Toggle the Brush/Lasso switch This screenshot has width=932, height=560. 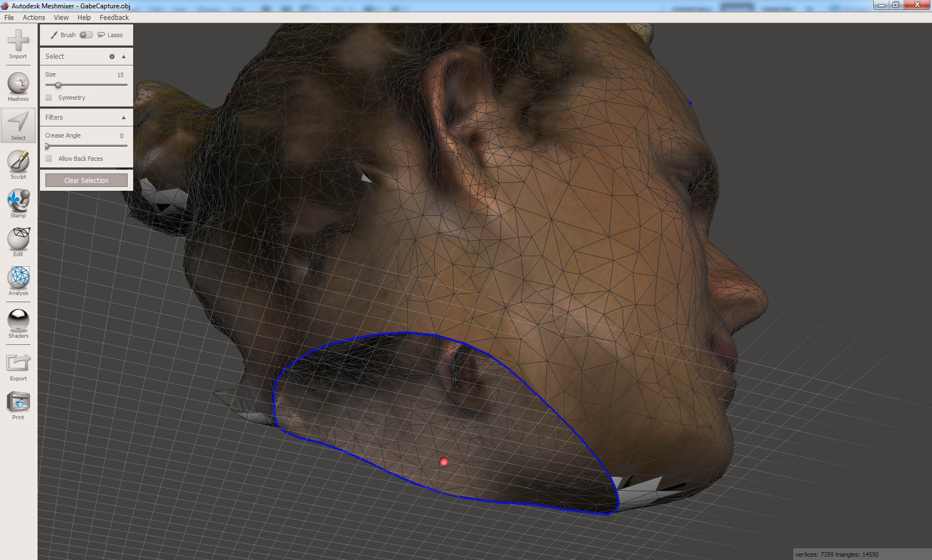(x=86, y=35)
